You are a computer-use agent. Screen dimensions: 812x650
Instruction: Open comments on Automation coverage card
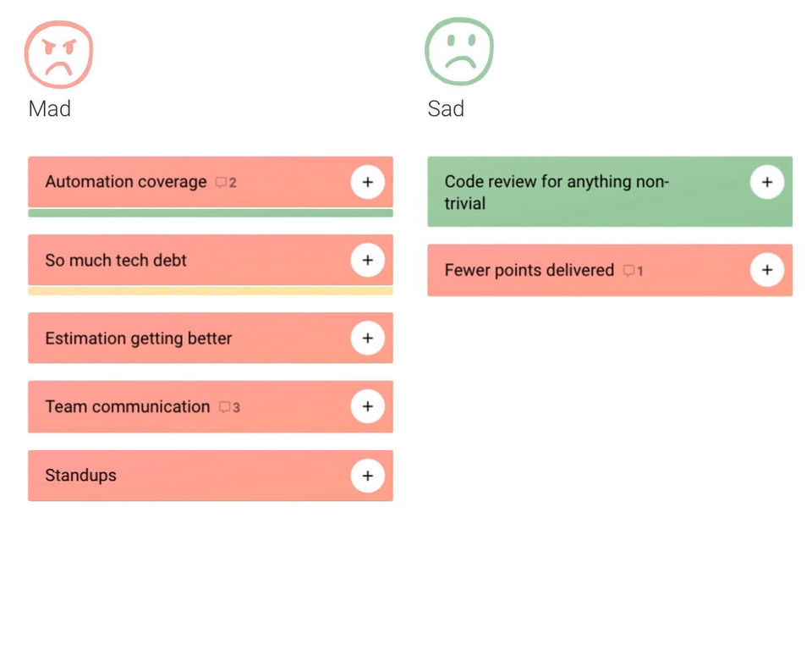coord(226,182)
